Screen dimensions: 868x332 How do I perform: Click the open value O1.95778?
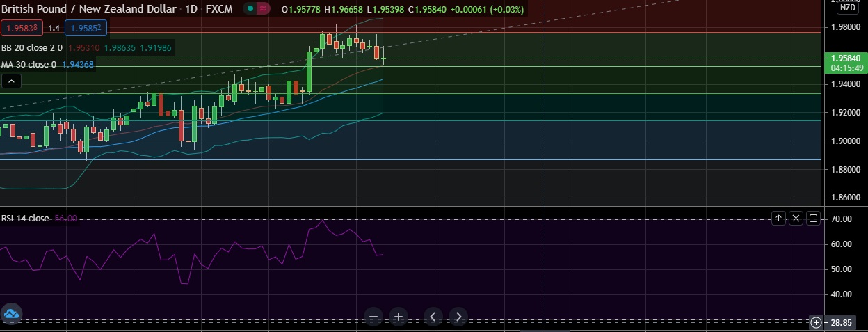[301, 9]
